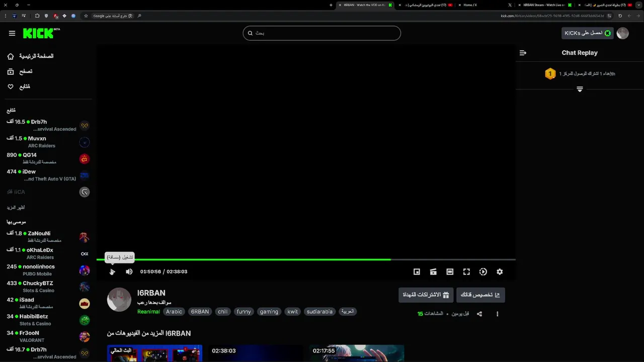Click the customize your channel button
644x362 pixels.
(x=480, y=295)
